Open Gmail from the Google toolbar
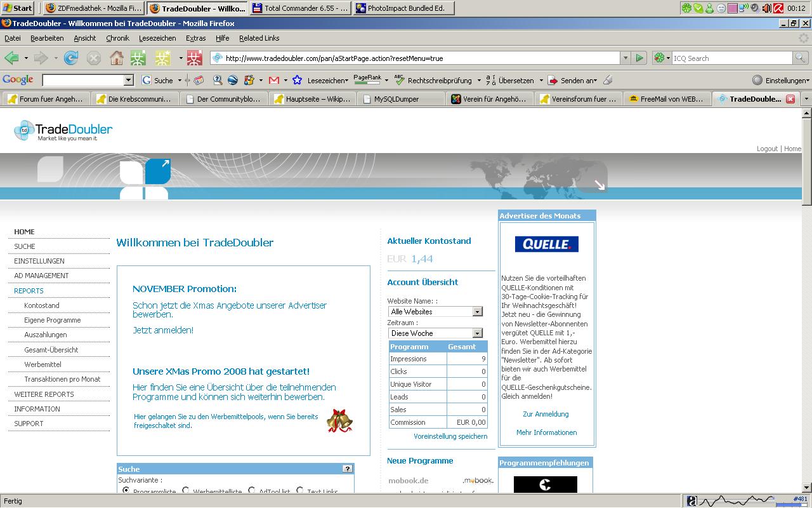Image resolution: width=812 pixels, height=508 pixels. pos(274,81)
